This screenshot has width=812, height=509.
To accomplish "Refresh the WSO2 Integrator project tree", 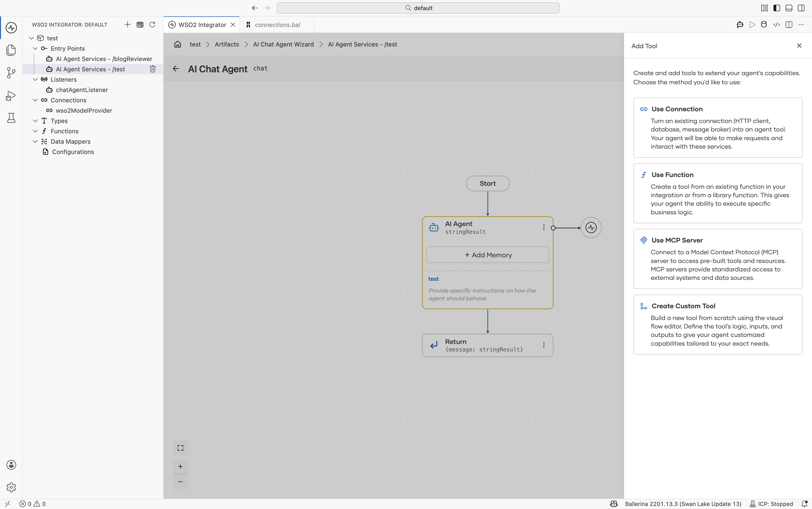I will 152,25.
